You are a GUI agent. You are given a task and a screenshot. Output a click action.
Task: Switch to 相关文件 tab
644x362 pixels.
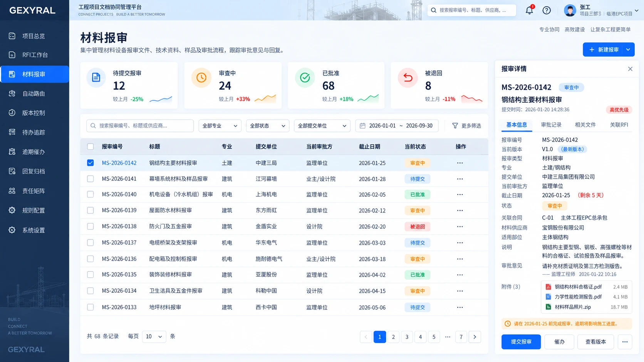[x=585, y=125]
